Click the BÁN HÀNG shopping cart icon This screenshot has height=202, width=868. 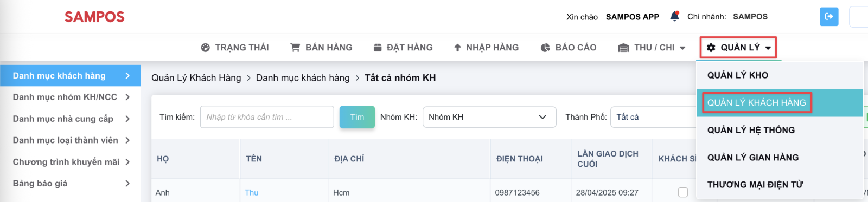(295, 48)
